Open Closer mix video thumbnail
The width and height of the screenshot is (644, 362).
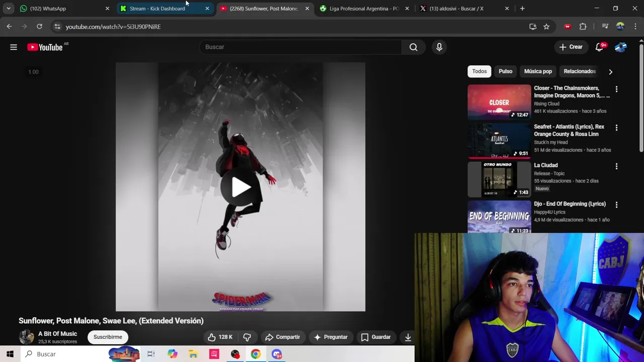pos(499,102)
